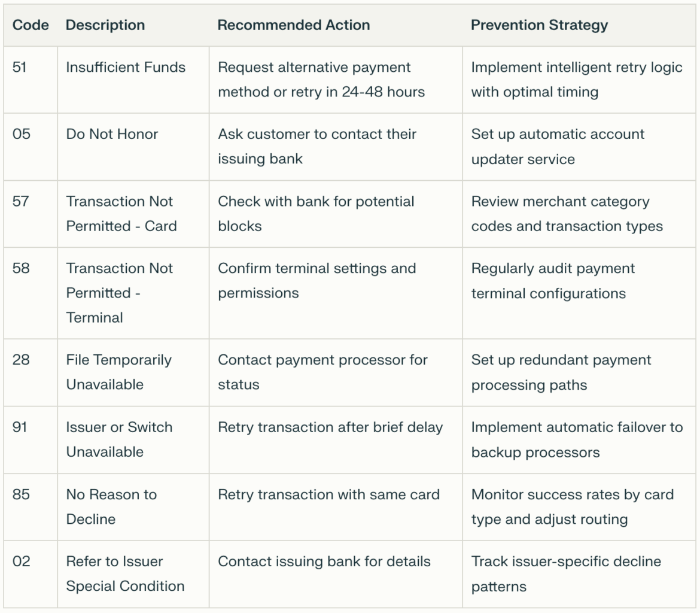Select the code 91 cell

click(x=20, y=427)
